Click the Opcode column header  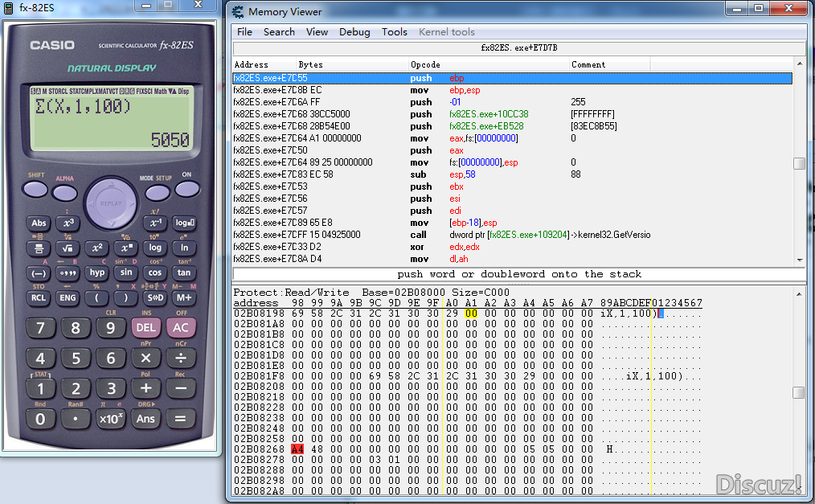[489, 64]
